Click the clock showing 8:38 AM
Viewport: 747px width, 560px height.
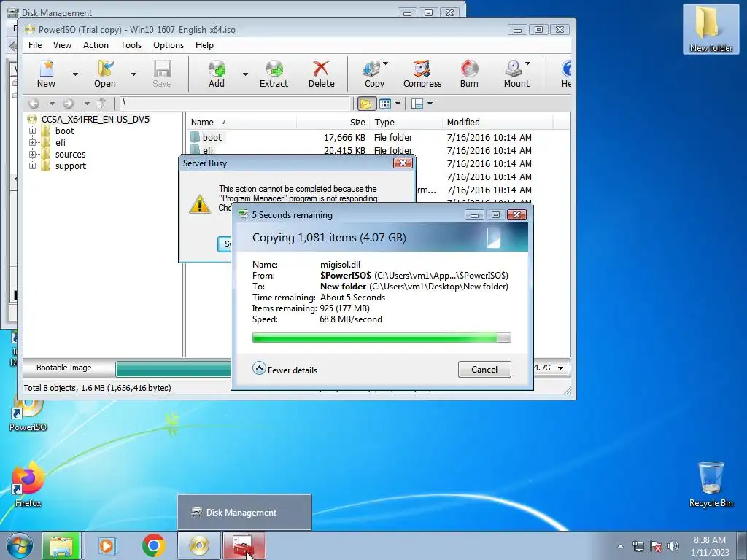710,545
